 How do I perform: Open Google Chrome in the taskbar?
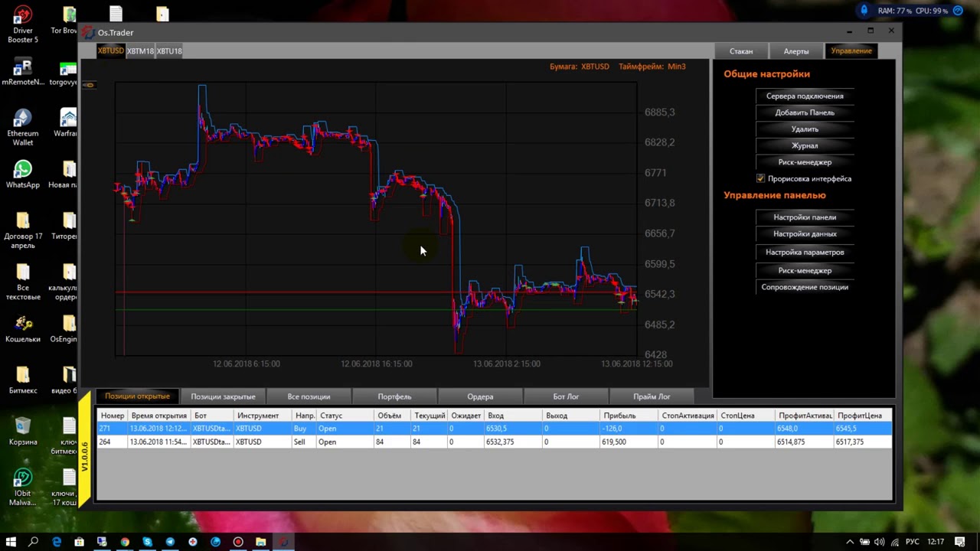coord(125,542)
